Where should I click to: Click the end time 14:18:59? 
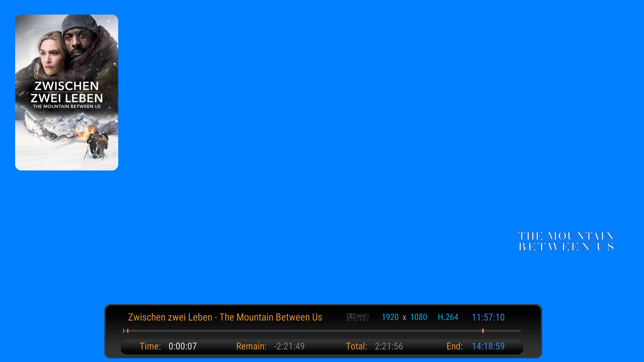click(488, 346)
